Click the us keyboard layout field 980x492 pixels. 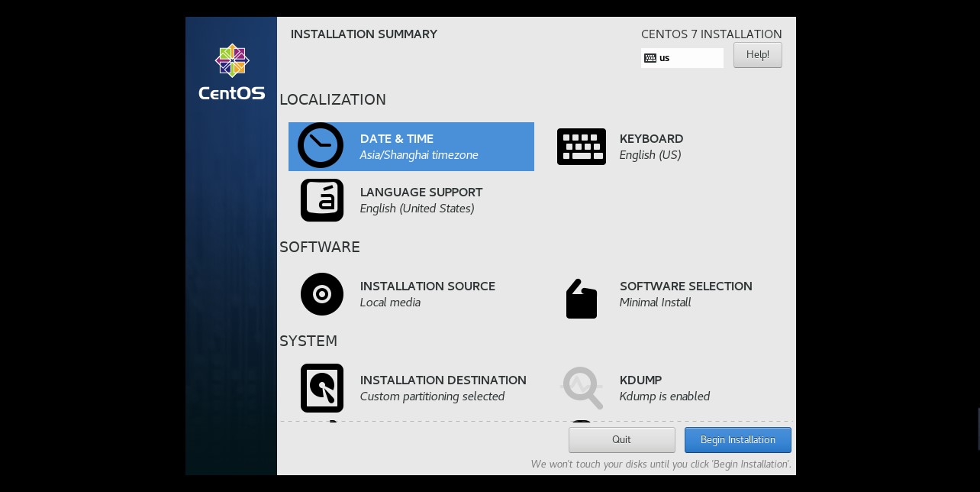coord(682,58)
